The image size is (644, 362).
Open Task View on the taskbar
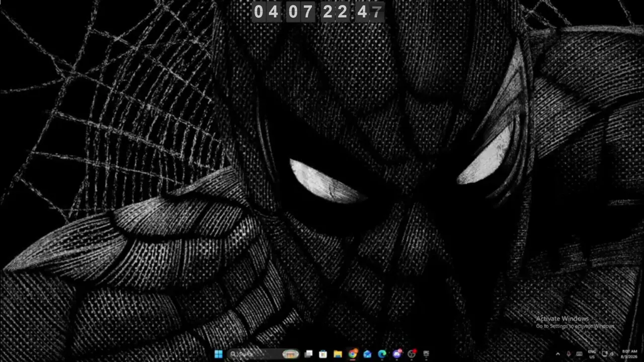308,354
